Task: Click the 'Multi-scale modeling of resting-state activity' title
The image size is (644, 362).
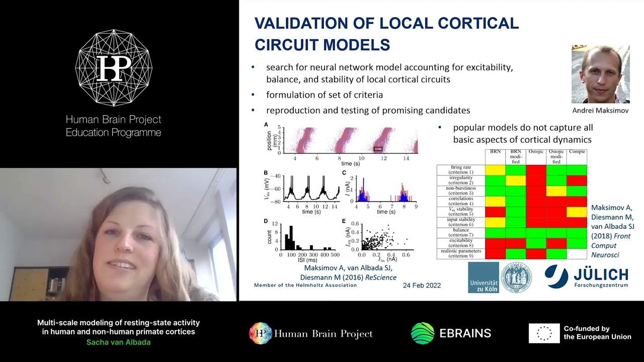Action: [118, 327]
